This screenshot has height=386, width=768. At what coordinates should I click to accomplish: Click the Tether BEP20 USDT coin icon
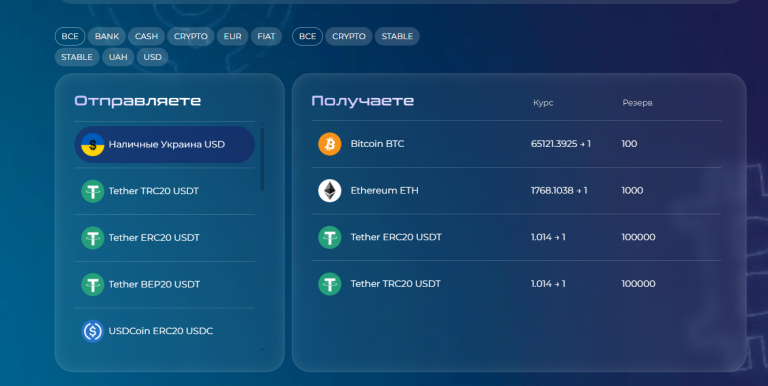[93, 284]
